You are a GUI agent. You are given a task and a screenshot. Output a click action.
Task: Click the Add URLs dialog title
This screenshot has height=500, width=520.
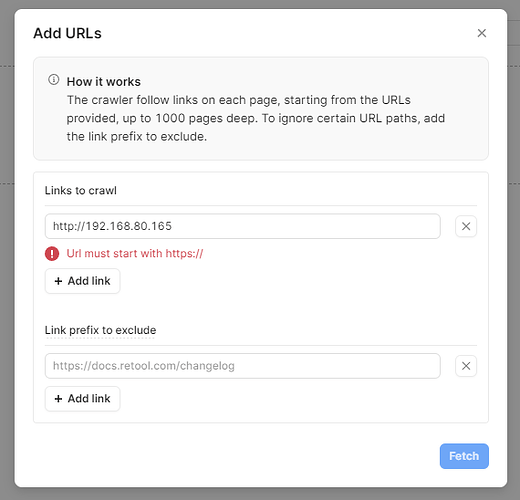coord(67,33)
